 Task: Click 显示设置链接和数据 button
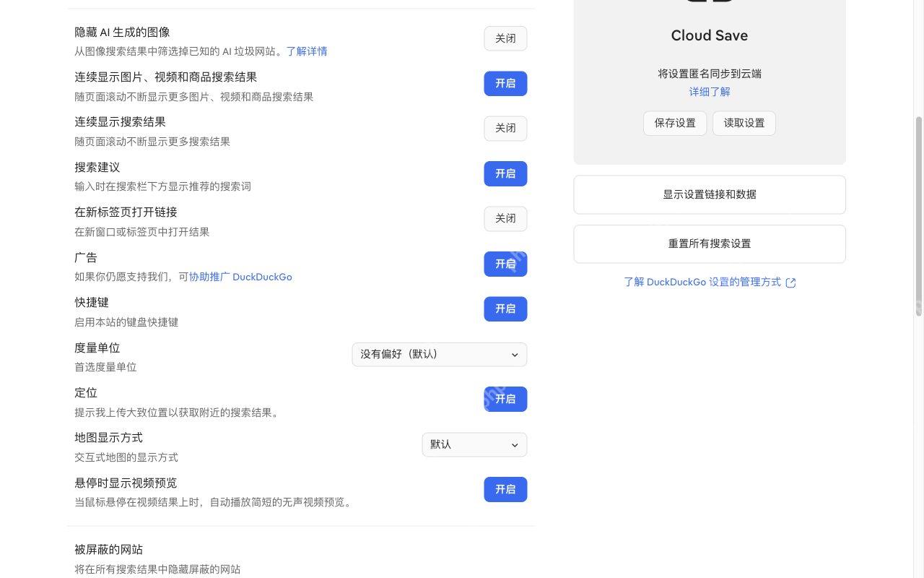point(710,194)
